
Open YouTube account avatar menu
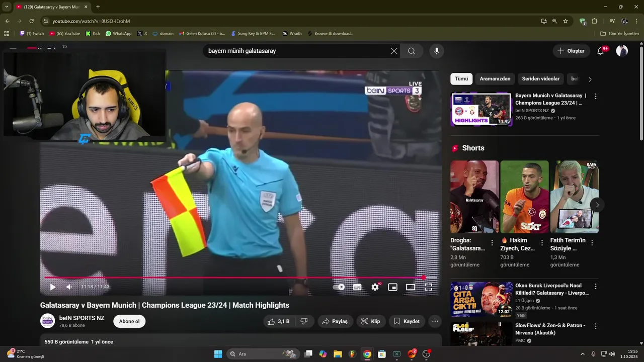click(x=622, y=51)
